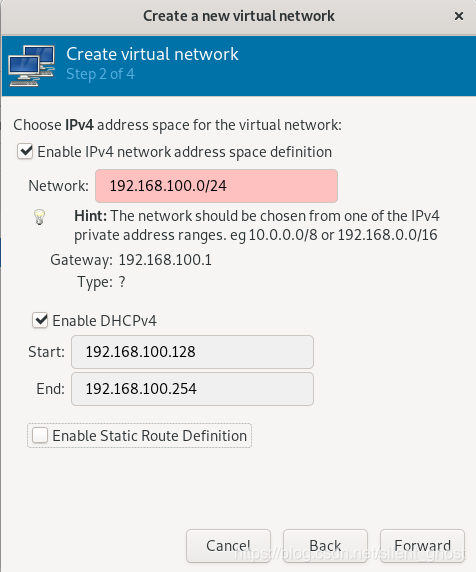Click the virtual network computers icon
This screenshot has width=476, height=572.
click(x=32, y=66)
